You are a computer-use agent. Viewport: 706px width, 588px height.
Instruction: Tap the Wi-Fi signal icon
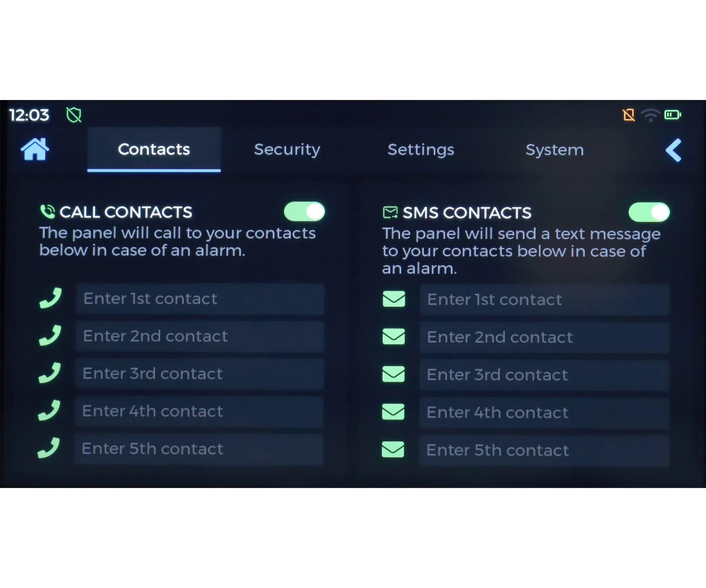(651, 115)
